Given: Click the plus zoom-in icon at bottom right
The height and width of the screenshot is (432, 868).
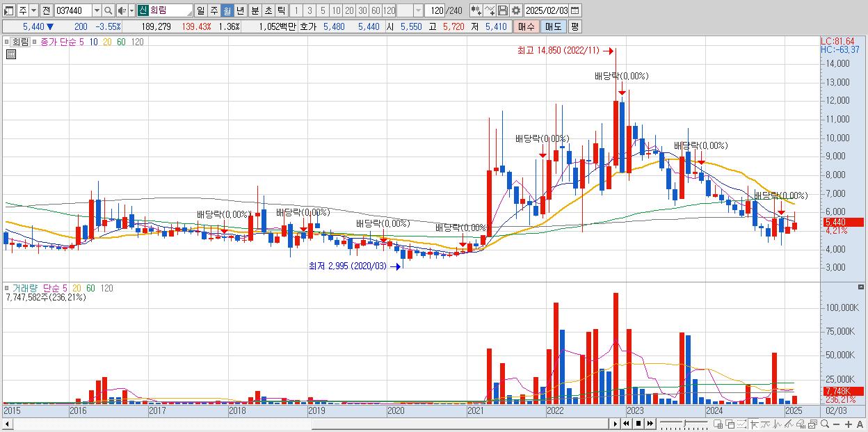Looking at the screenshot, I should coord(849,424).
